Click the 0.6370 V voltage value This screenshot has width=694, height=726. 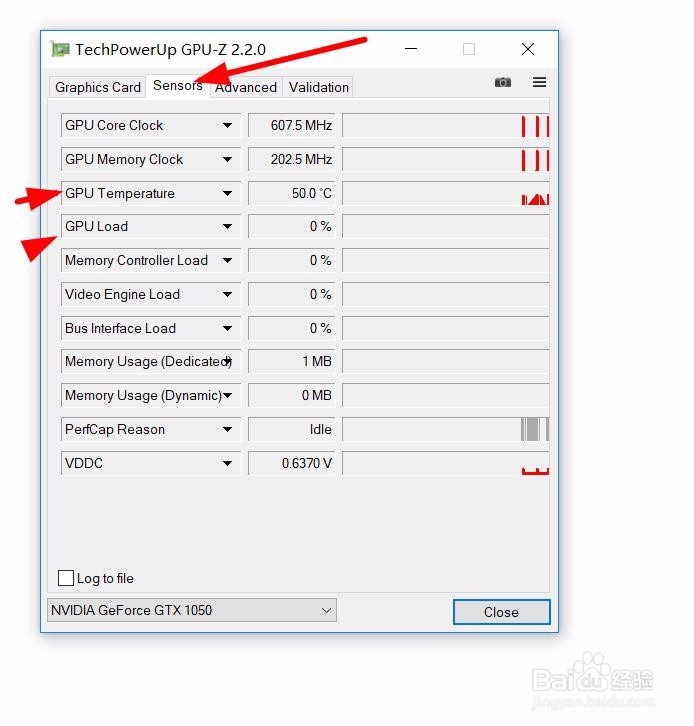(x=291, y=463)
